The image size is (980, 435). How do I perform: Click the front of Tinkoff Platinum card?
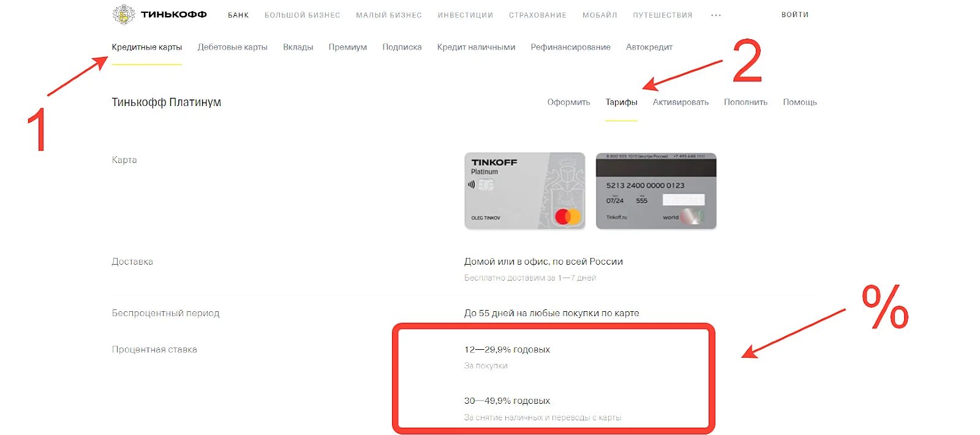click(525, 191)
